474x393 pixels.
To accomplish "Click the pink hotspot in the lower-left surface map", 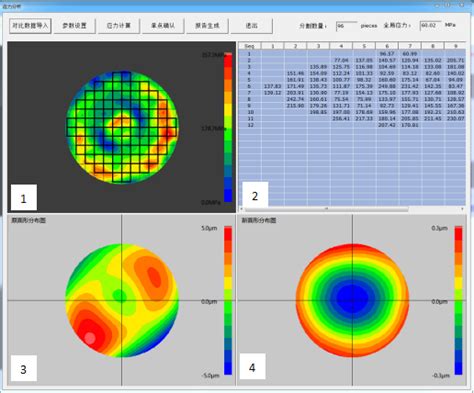I will 90,338.
